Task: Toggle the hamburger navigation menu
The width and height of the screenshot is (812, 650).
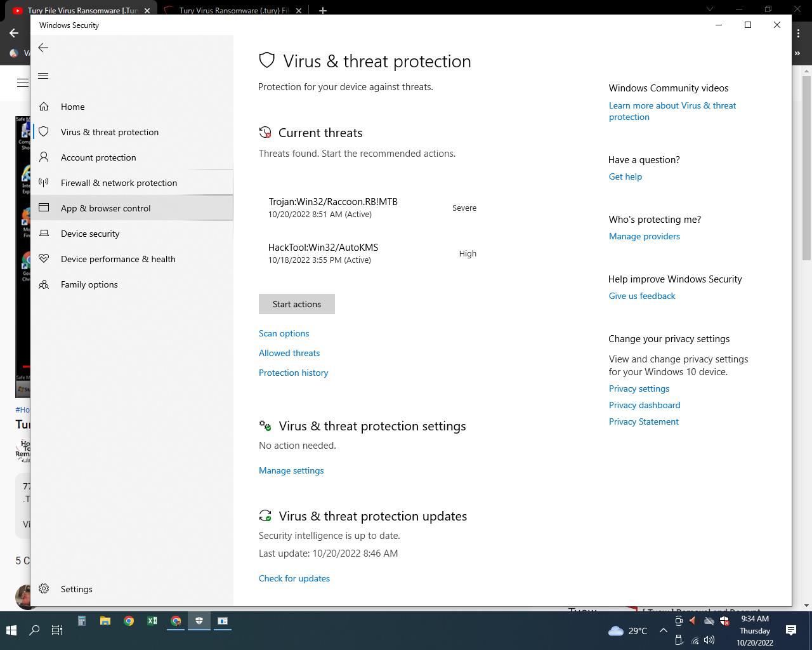Action: coord(43,76)
